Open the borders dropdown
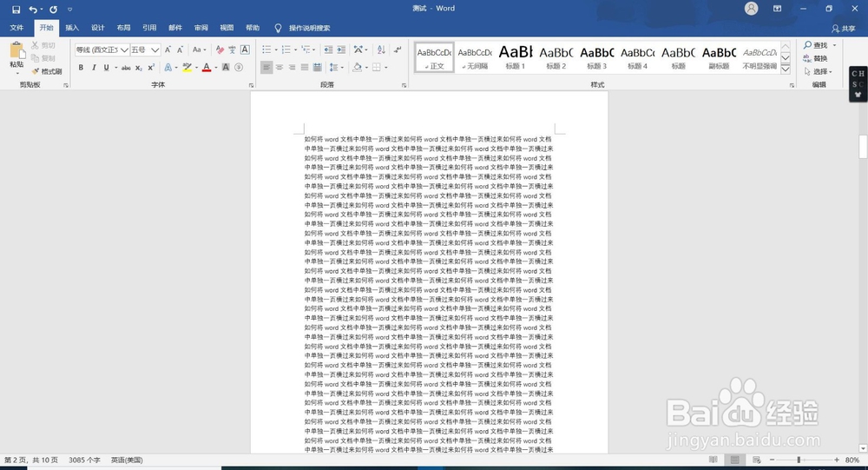This screenshot has height=470, width=868. point(386,68)
